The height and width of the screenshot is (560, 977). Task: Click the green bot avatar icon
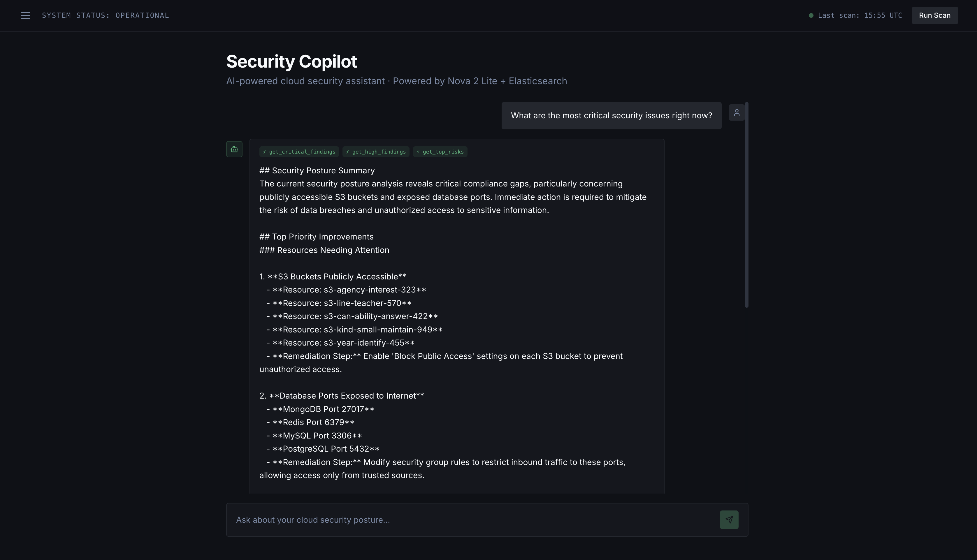coord(234,149)
